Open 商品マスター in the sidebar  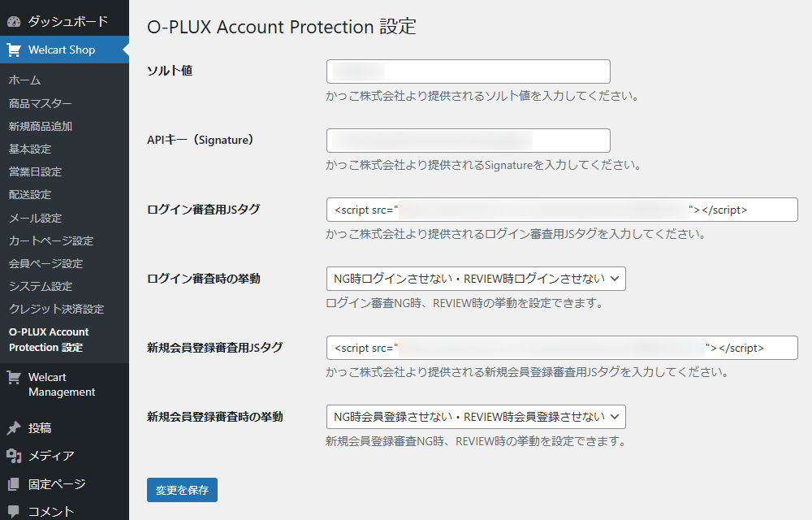point(41,103)
